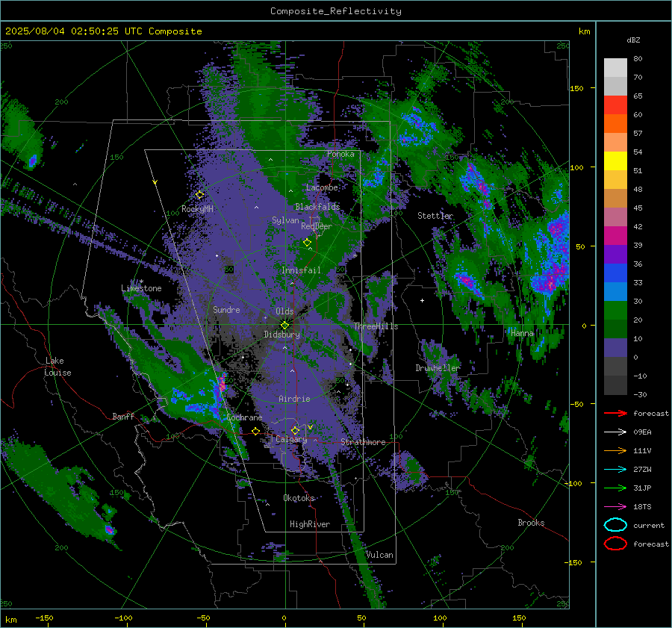Click the Limestone label on map
The height and width of the screenshot is (628, 672).
[141, 288]
